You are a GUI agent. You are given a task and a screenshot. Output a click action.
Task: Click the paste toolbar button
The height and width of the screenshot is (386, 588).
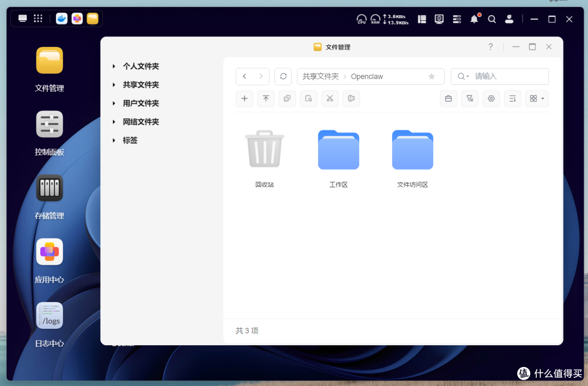click(x=309, y=99)
